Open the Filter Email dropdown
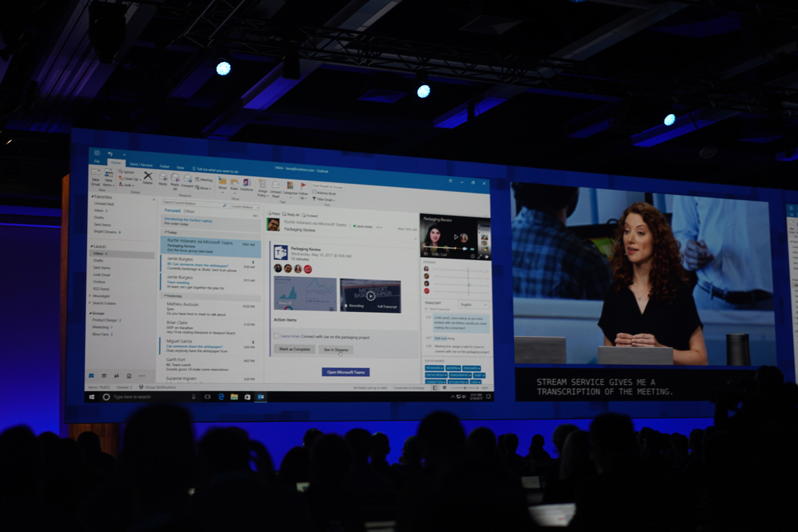 tap(324, 199)
